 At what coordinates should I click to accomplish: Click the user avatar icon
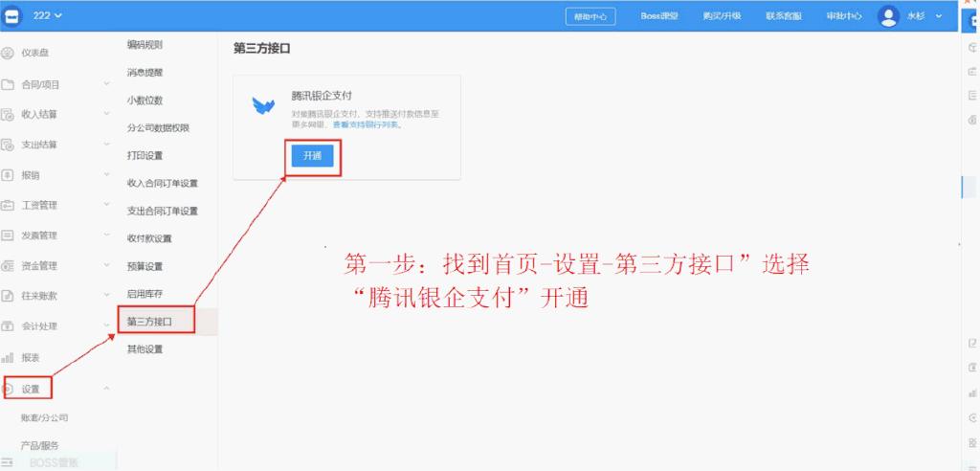888,17
